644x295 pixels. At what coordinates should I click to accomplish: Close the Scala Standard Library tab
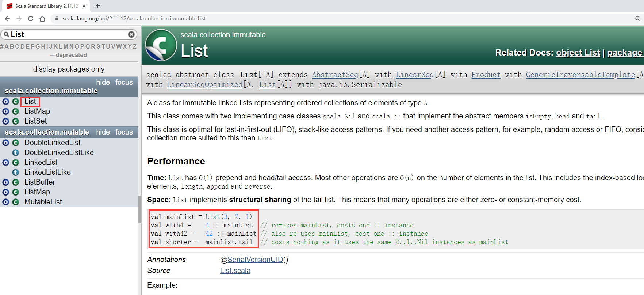[84, 6]
